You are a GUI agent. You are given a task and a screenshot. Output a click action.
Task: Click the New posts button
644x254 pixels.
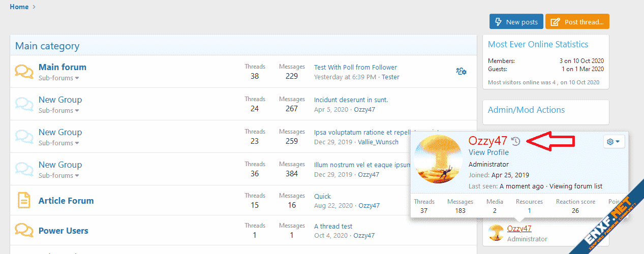click(x=516, y=22)
